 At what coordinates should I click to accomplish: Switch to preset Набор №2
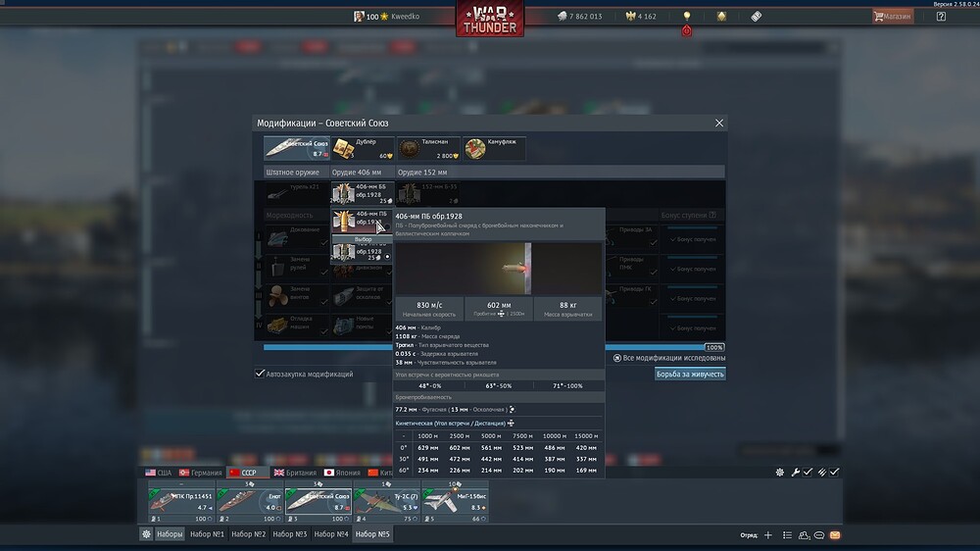[x=248, y=534]
